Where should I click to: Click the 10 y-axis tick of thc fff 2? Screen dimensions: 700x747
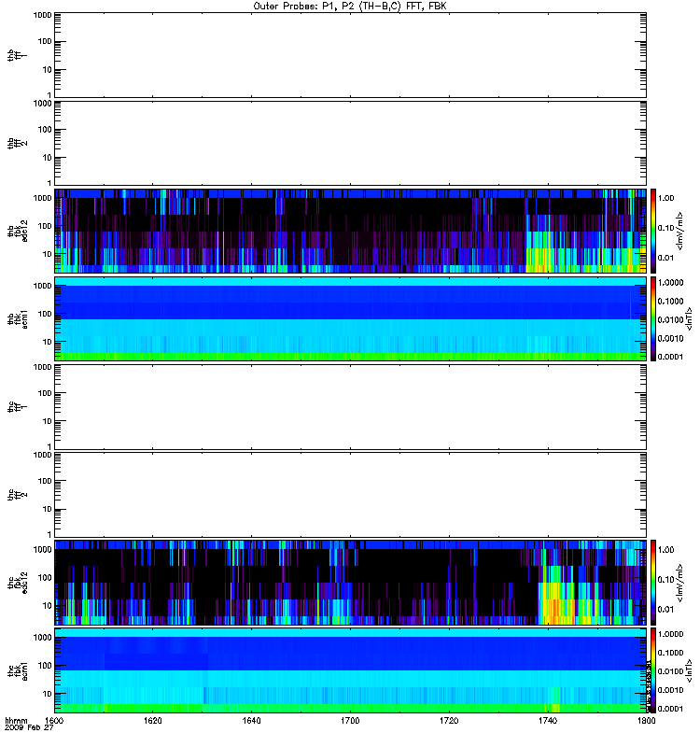[48, 509]
